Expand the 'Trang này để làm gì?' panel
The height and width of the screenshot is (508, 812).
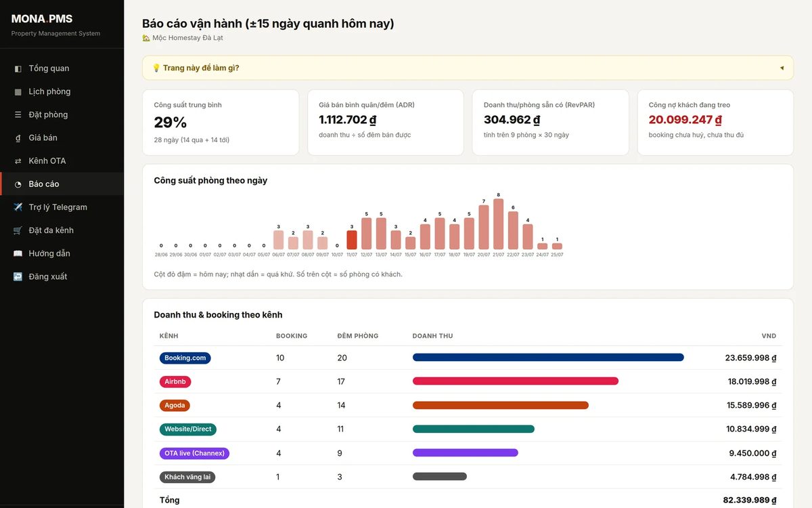pos(468,68)
